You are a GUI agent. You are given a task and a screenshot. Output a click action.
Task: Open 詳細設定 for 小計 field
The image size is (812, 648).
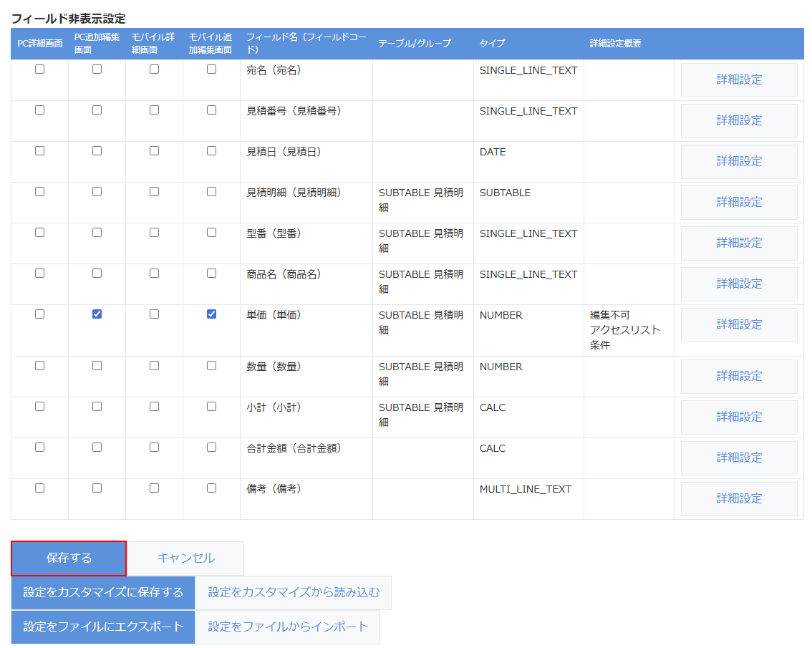(x=739, y=417)
